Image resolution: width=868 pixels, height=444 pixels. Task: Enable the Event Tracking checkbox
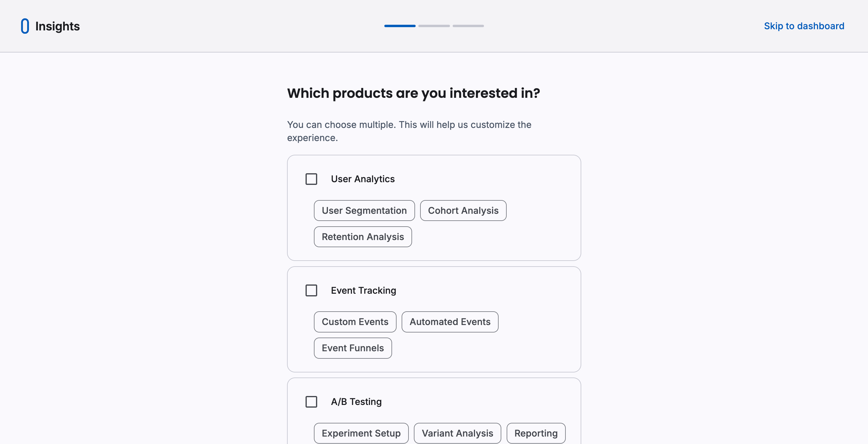tap(311, 290)
